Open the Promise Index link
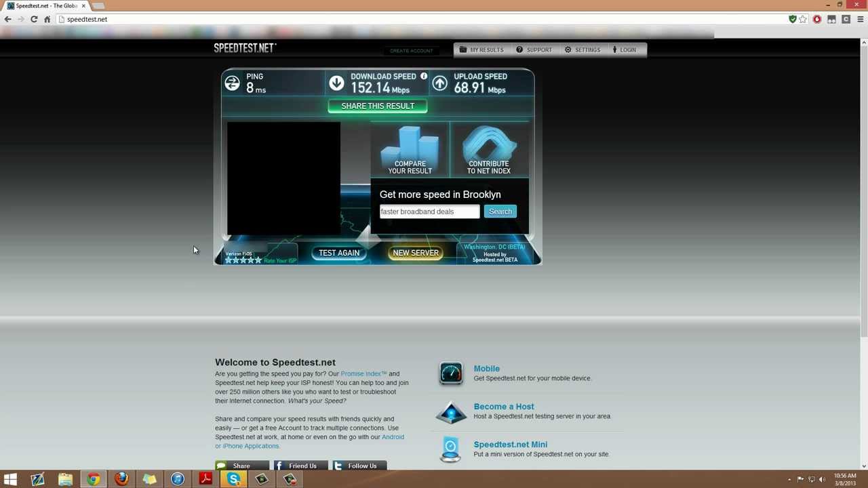 click(363, 373)
